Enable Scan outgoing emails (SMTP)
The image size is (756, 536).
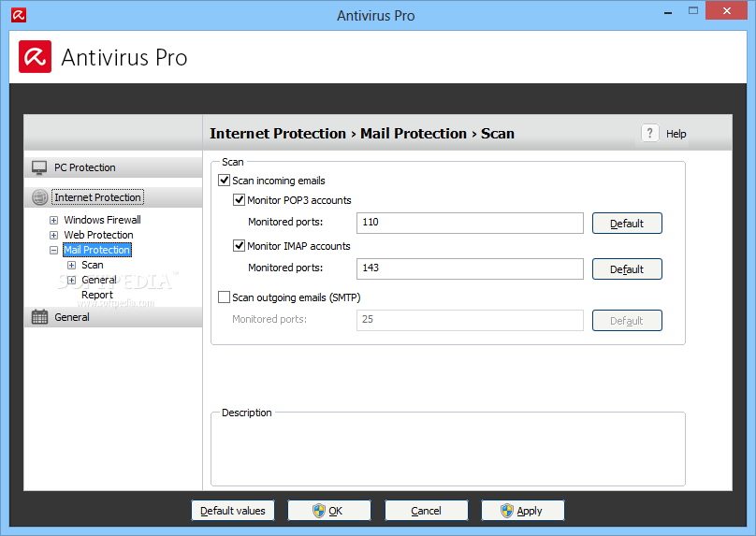pyautogui.click(x=225, y=297)
